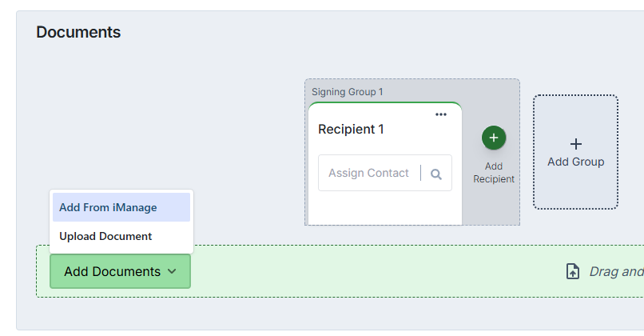Click the divider line inside Assign Contact field
Image resolution: width=644 pixels, height=336 pixels.
tap(421, 174)
